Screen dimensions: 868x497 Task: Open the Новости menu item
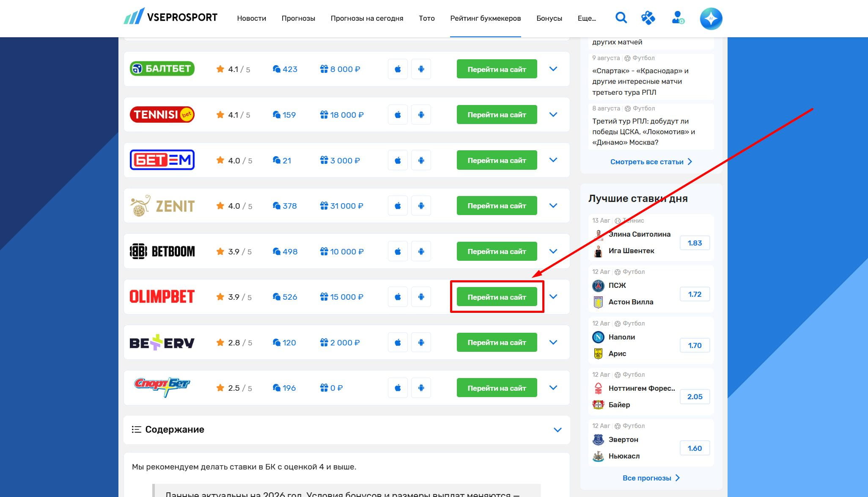251,18
